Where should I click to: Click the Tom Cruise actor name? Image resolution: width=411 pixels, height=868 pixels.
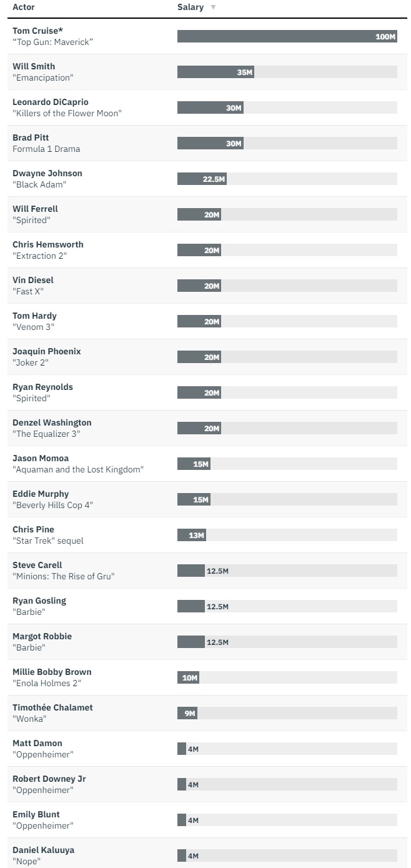[38, 31]
